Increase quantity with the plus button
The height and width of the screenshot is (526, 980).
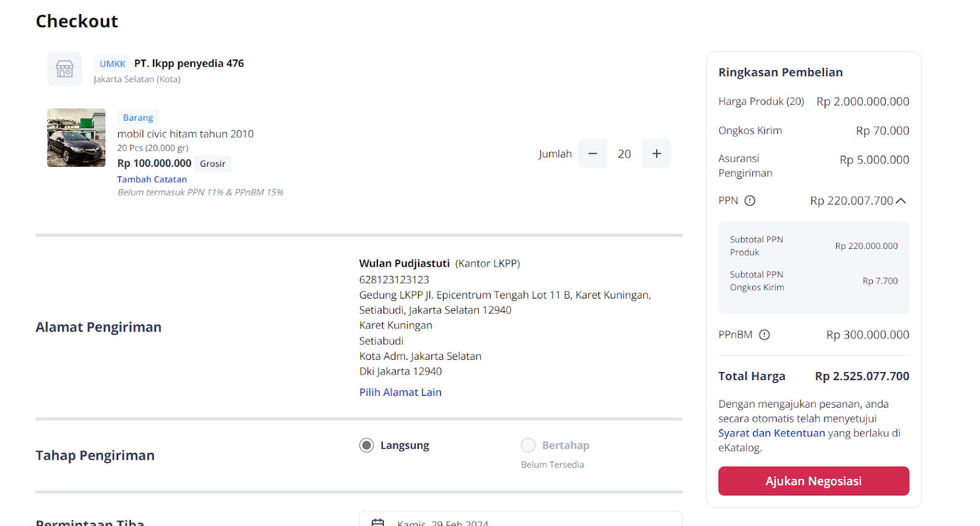point(657,153)
